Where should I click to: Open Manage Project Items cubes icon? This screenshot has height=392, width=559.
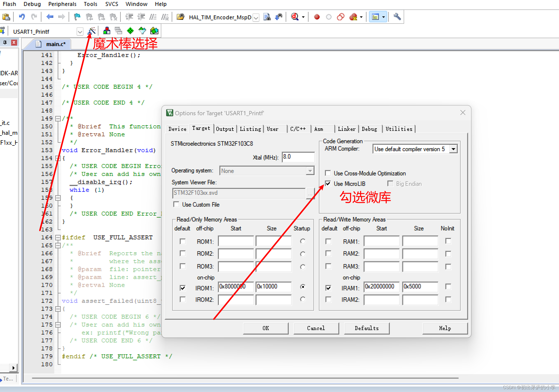coord(107,31)
